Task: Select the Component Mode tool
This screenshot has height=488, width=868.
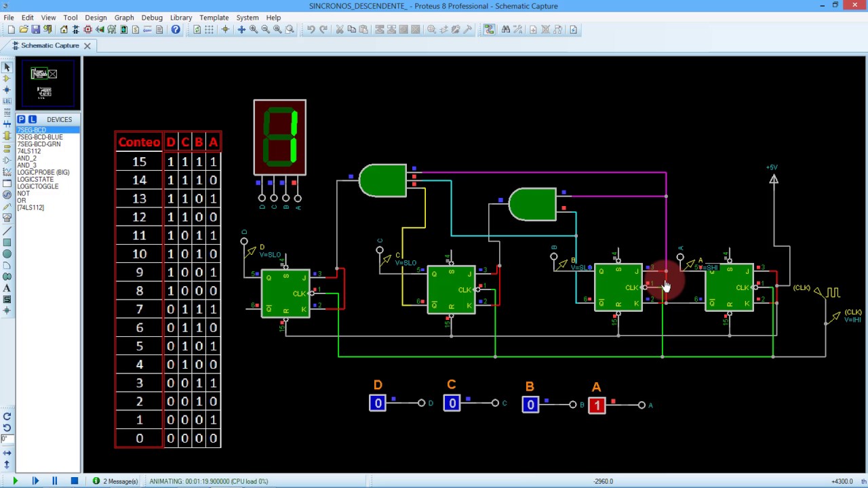Action: (x=7, y=79)
